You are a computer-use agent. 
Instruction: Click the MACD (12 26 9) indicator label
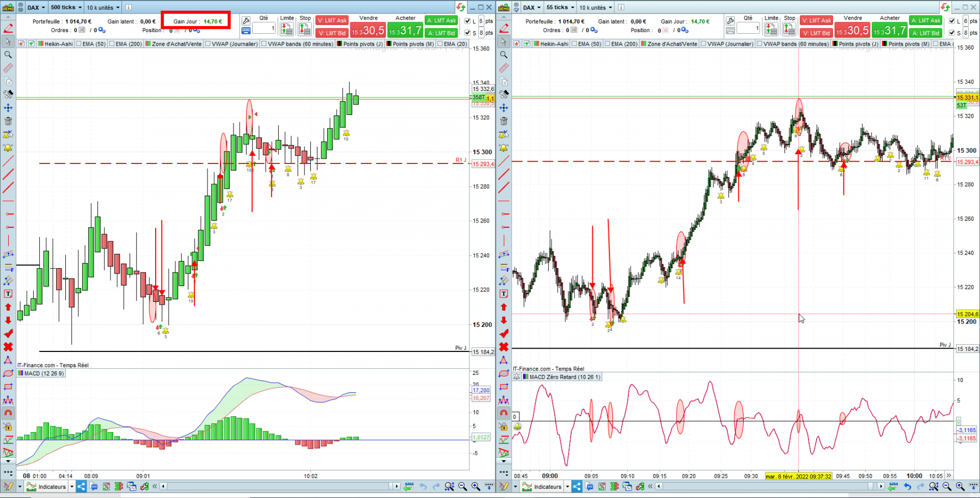(x=41, y=373)
